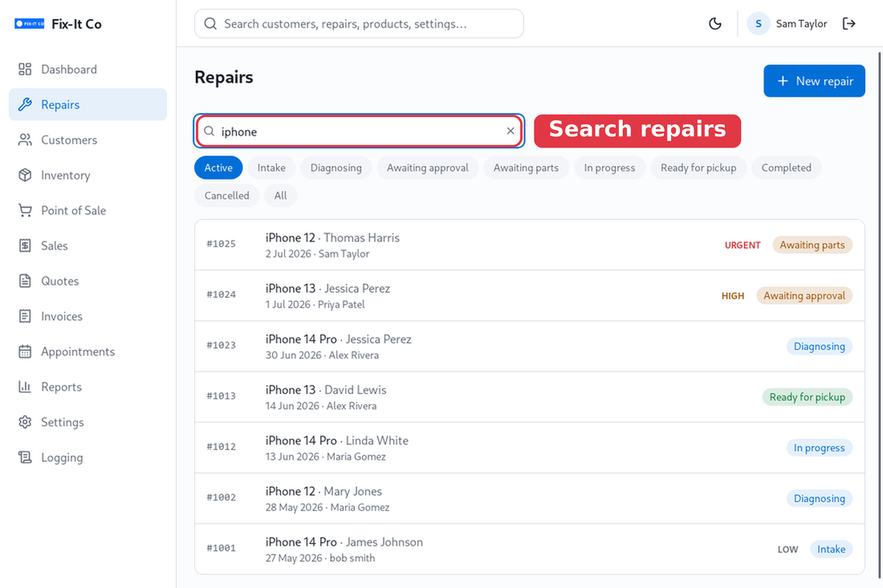Click the page vertical scrollbar
This screenshot has height=588, width=883.
(880, 315)
